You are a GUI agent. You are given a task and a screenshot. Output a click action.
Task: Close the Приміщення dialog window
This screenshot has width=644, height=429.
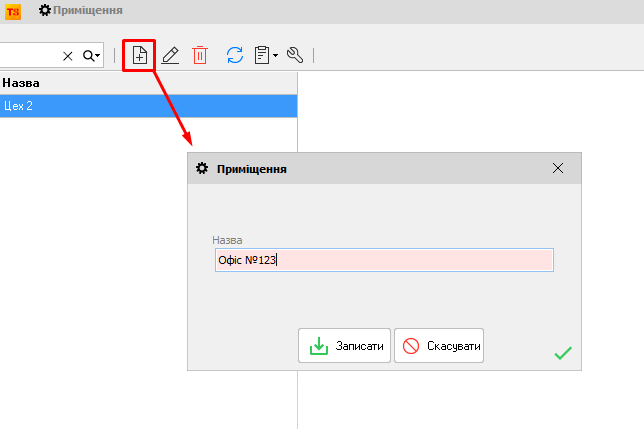click(x=558, y=169)
